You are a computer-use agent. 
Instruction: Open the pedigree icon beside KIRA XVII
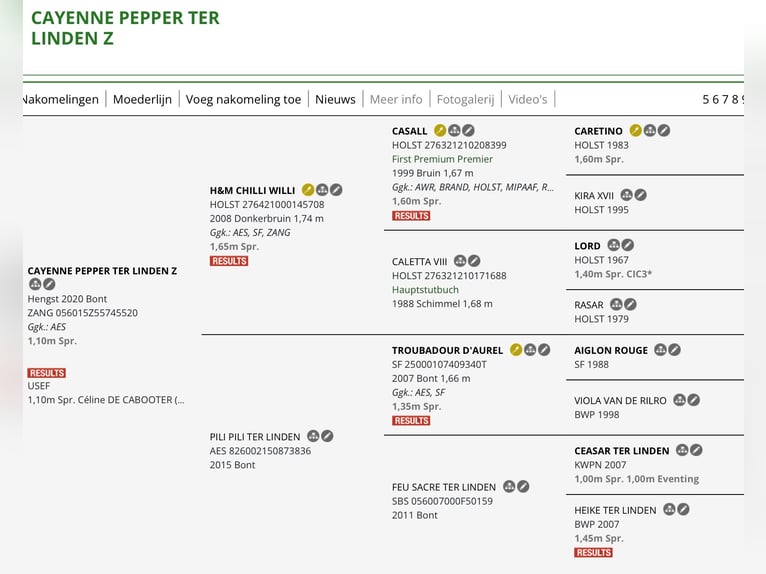point(627,195)
